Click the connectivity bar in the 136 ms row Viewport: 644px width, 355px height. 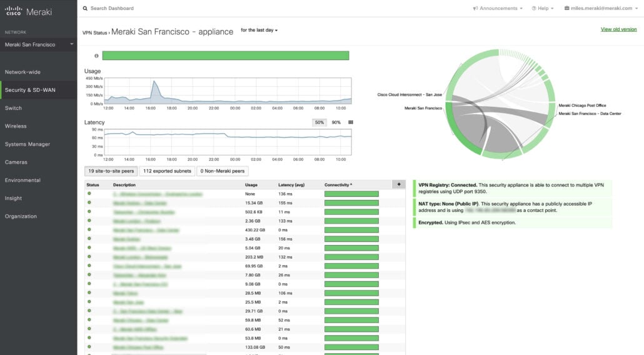pyautogui.click(x=351, y=194)
